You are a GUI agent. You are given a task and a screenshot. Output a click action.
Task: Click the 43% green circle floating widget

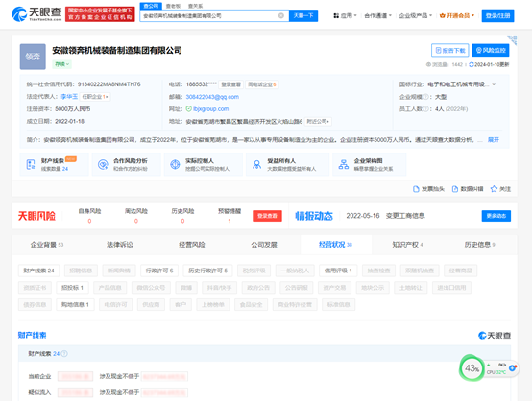click(x=472, y=368)
